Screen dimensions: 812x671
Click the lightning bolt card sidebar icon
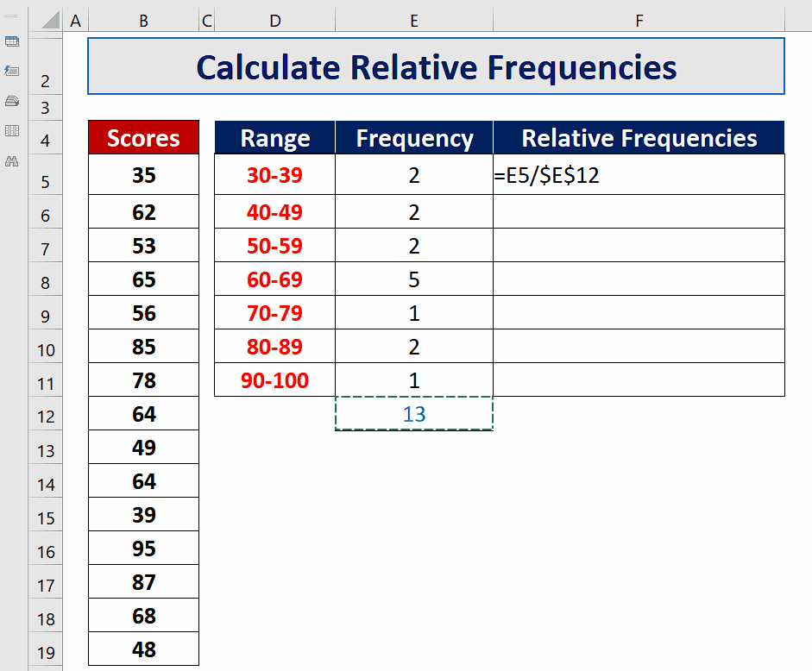click(x=12, y=71)
